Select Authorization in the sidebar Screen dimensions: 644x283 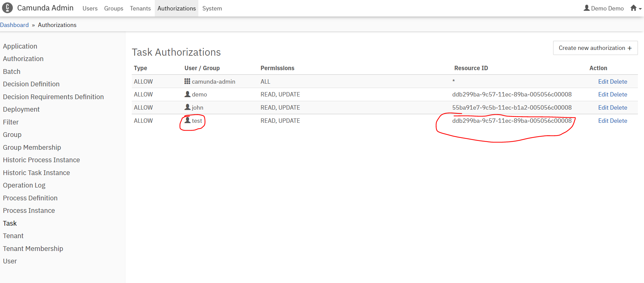click(23, 59)
